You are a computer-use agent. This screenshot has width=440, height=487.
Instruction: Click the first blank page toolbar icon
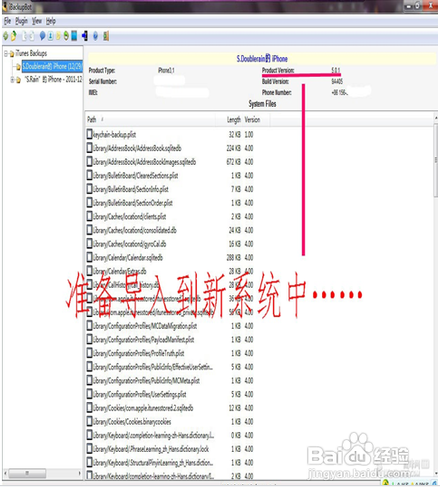[24, 36]
